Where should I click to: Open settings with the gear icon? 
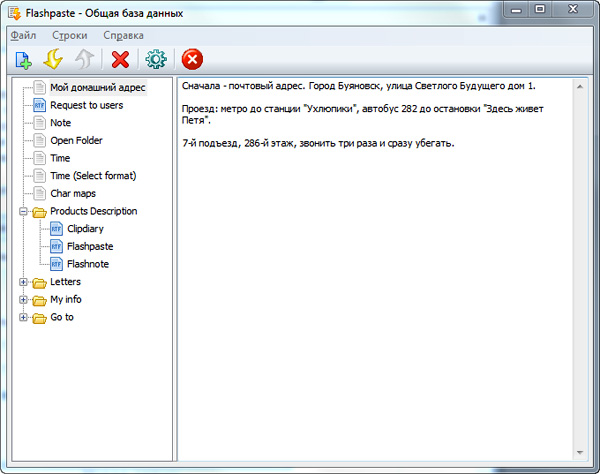point(155,60)
